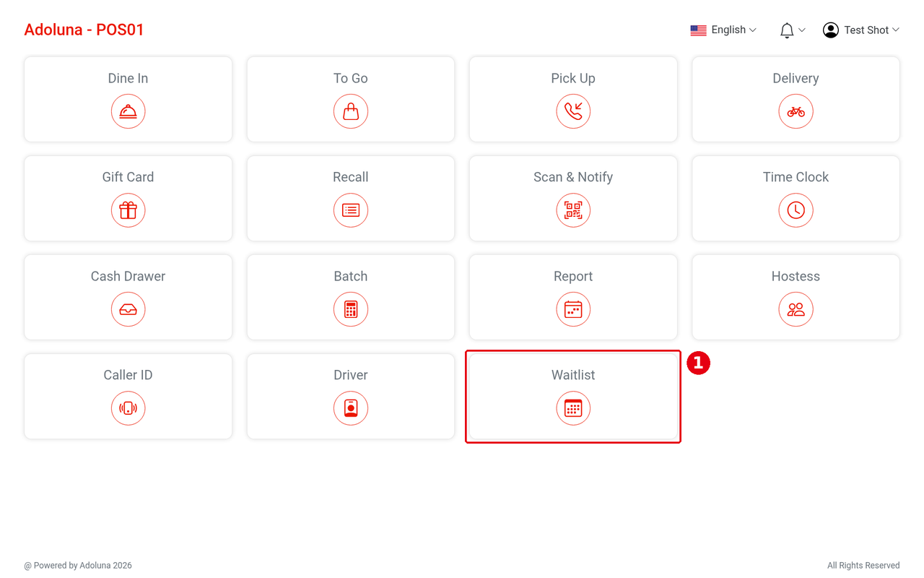Open the Caller ID vibrating phone icon
Image resolution: width=924 pixels, height=578 pixels.
click(128, 408)
